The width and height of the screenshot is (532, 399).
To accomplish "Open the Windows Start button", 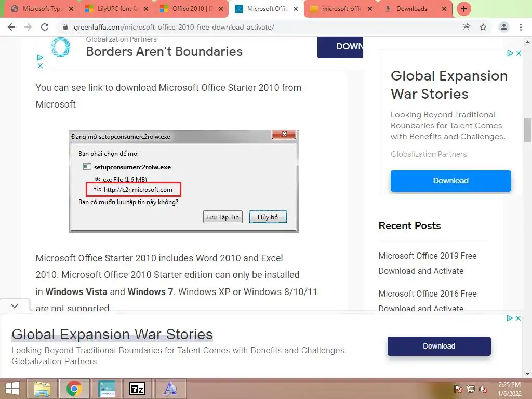I will click(12, 389).
